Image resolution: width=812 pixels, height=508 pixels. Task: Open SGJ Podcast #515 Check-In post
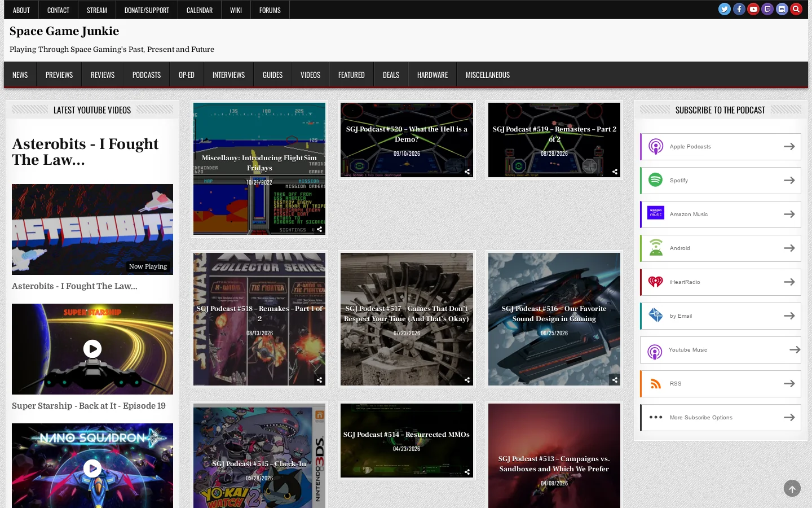259,464
